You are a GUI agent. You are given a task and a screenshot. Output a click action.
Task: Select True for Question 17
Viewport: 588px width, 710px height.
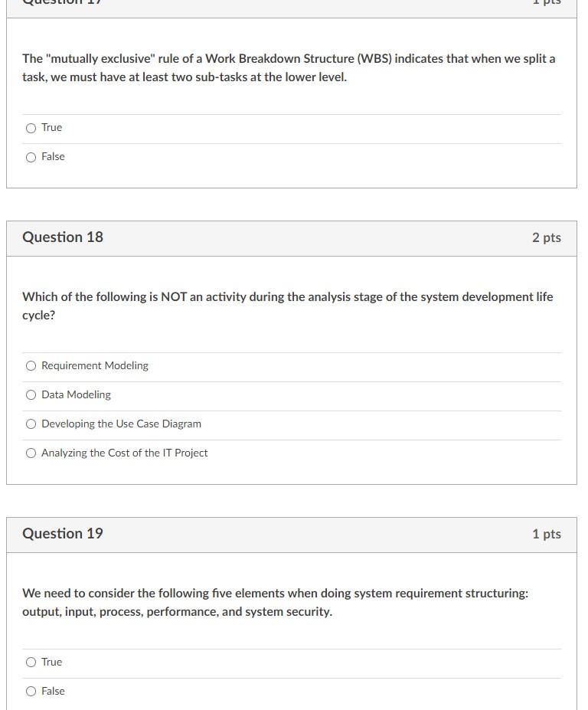click(x=31, y=128)
